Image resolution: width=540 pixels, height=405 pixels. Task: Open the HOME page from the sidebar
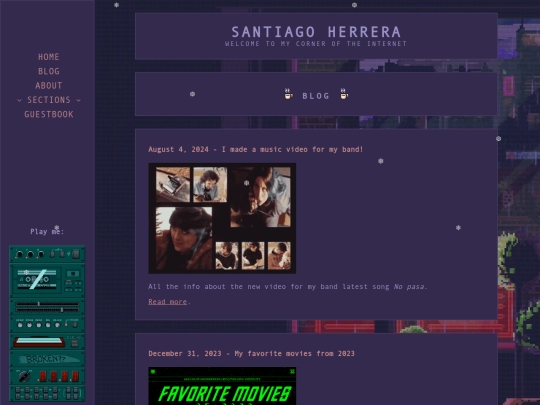[x=49, y=57]
